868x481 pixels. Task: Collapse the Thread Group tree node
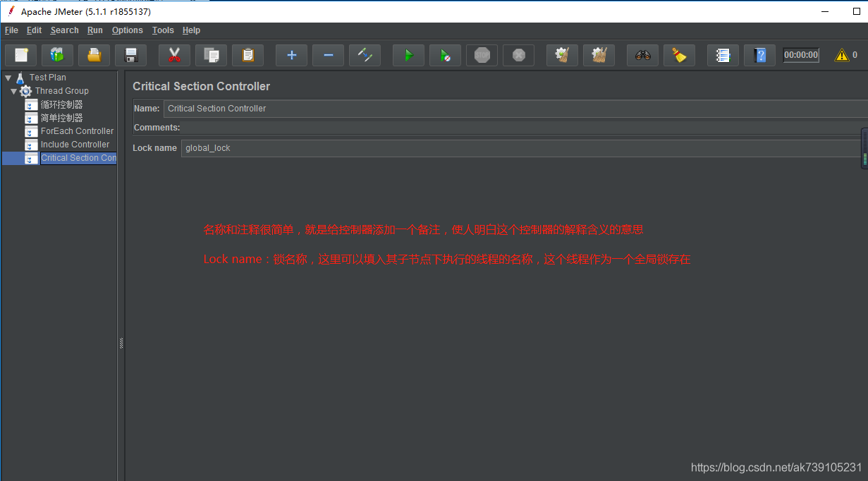pos(13,91)
